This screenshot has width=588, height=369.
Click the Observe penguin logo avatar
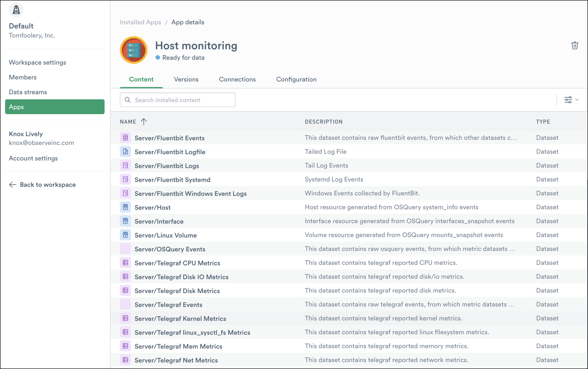pos(16,10)
